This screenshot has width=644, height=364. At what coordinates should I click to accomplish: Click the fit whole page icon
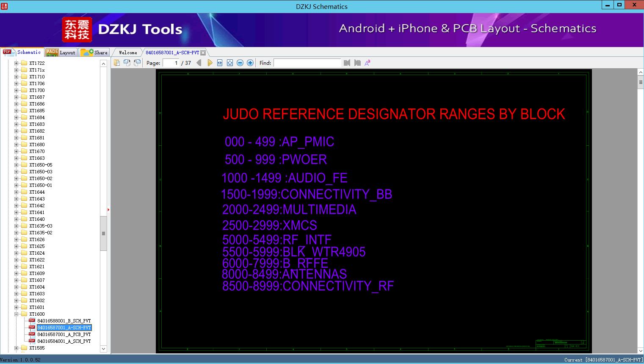(230, 63)
